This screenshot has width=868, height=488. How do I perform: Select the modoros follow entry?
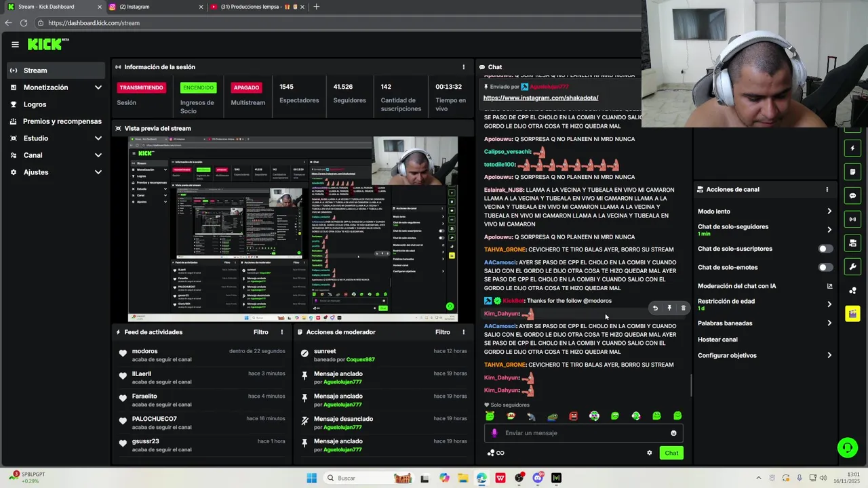pyautogui.click(x=202, y=354)
